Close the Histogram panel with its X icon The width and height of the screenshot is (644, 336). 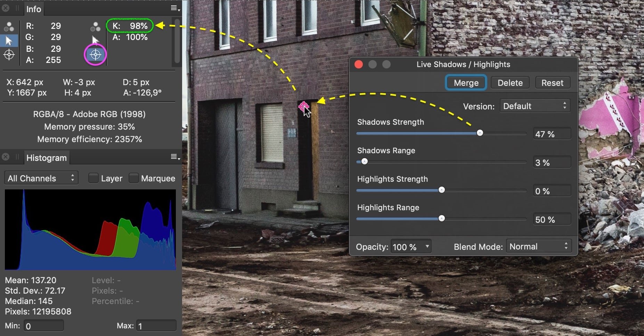(6, 157)
